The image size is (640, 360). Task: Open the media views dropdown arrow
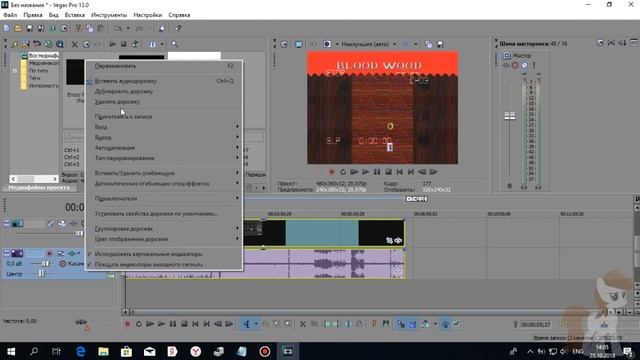[162, 44]
